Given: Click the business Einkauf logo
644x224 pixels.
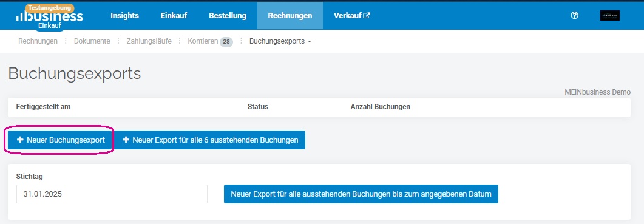Looking at the screenshot, I should point(49,17).
